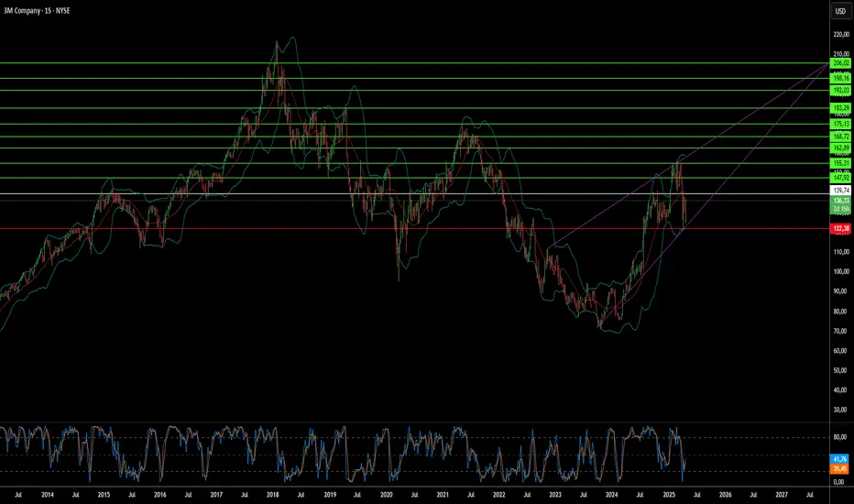Select the green 198,16 price label
The height and width of the screenshot is (504, 854).
840,78
